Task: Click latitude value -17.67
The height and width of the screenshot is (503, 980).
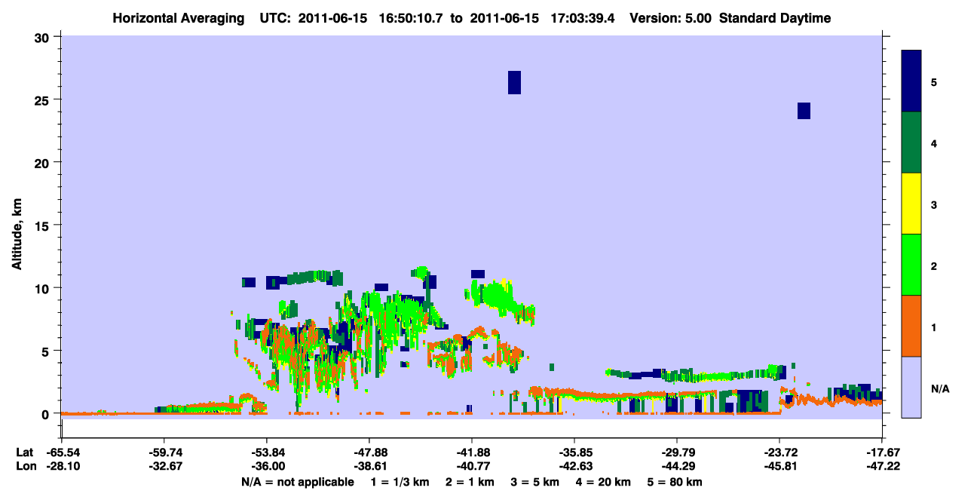Action: click(x=882, y=452)
